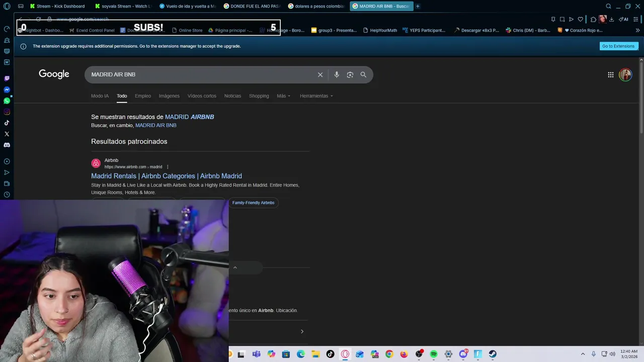Open the Google apps grid
Image resolution: width=644 pixels, height=362 pixels.
point(610,74)
